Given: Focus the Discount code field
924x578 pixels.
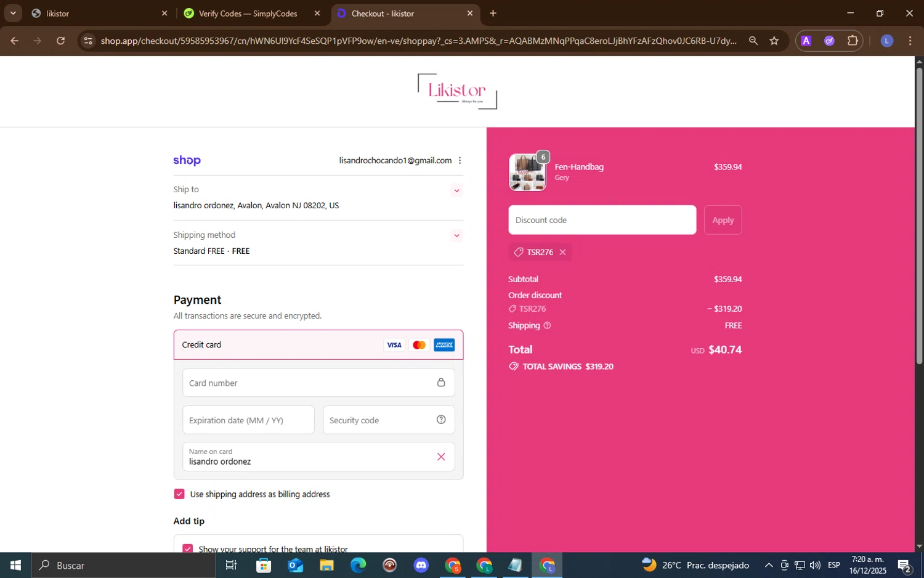Looking at the screenshot, I should [x=602, y=220].
